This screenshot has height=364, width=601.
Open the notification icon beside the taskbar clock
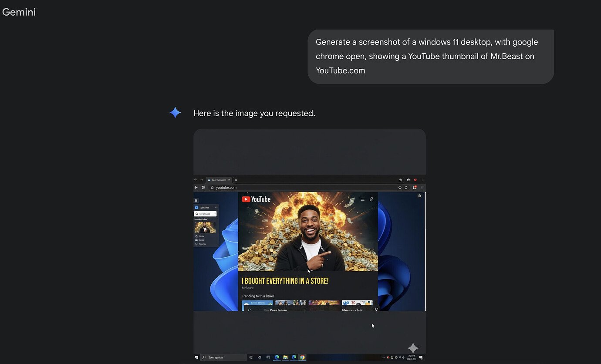tap(421, 357)
